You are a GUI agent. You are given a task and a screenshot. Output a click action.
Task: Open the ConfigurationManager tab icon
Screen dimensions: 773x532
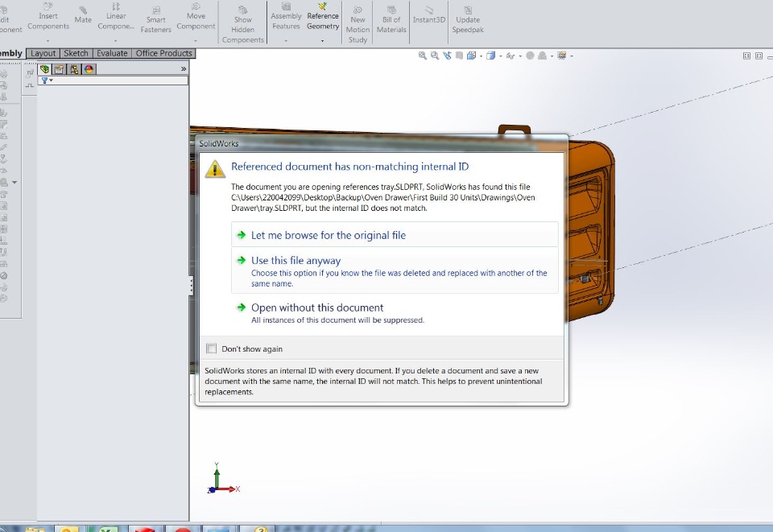click(x=74, y=69)
